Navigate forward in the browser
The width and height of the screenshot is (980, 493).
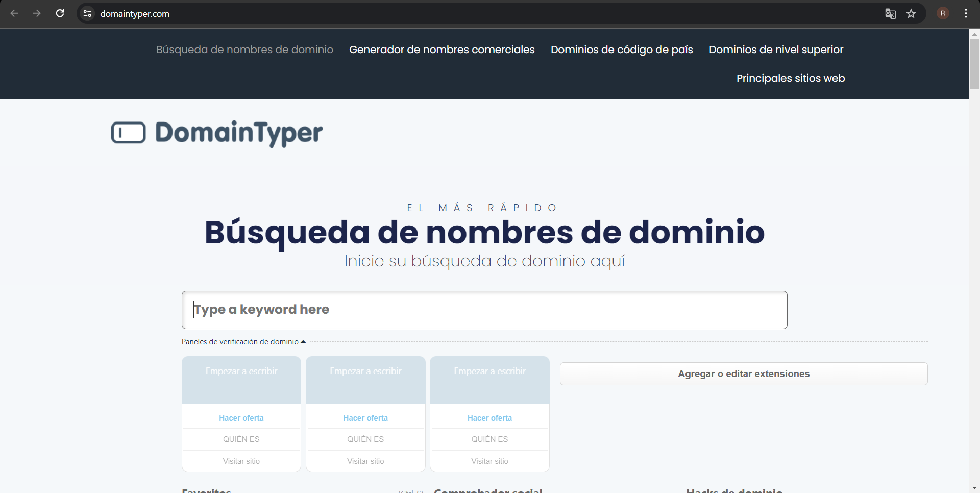37,13
